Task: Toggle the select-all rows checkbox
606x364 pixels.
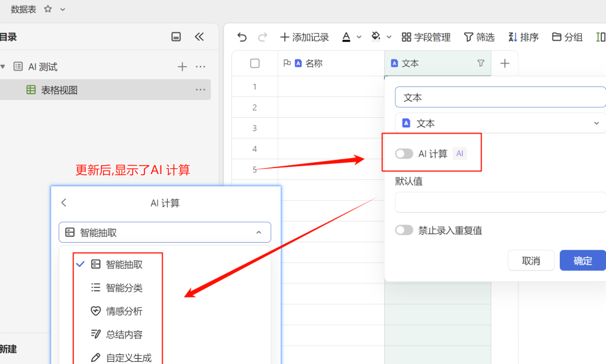Action: pos(254,63)
